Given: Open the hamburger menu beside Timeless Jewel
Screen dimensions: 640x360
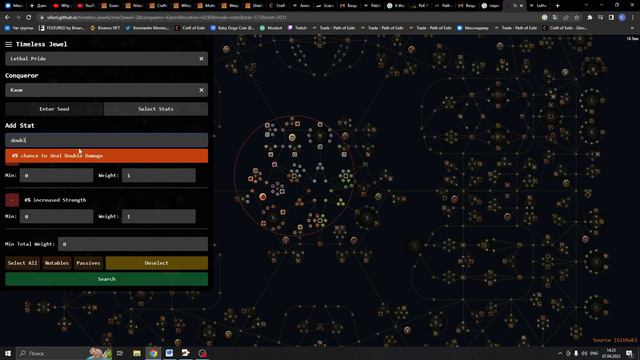Looking at the screenshot, I should coord(9,44).
